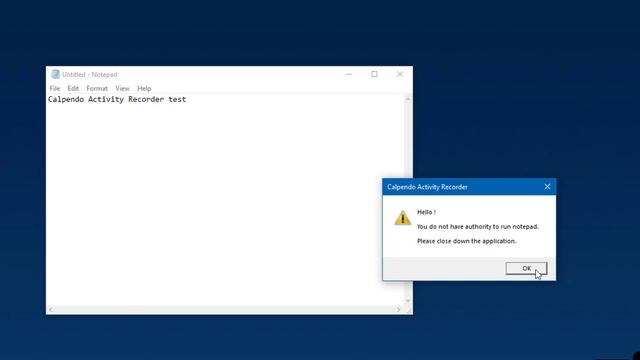The image size is (640, 360).
Task: Click the text "Calpendo Activity Recorder test" in Notepad
Action: coord(117,99)
